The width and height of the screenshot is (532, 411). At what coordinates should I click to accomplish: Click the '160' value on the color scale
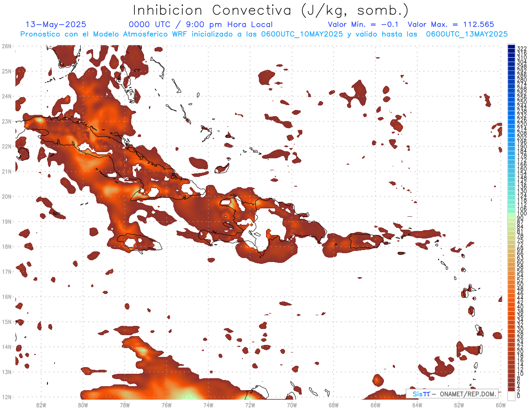point(522,168)
